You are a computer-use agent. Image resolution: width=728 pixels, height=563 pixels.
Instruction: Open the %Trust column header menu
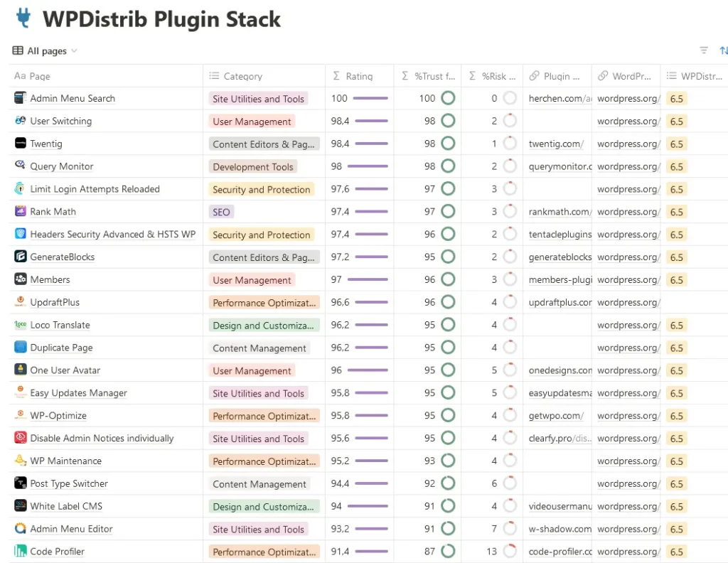coord(427,75)
